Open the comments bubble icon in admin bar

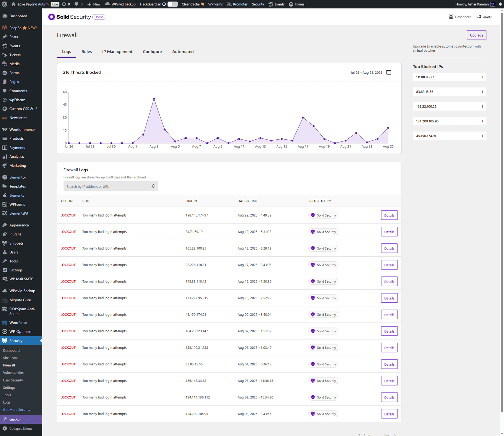tap(78, 4)
